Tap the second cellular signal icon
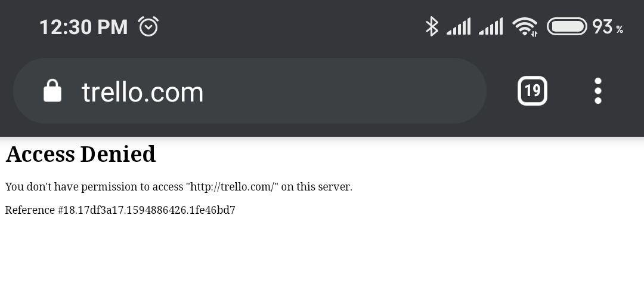Screen dimensions: 644x298 click(x=491, y=27)
